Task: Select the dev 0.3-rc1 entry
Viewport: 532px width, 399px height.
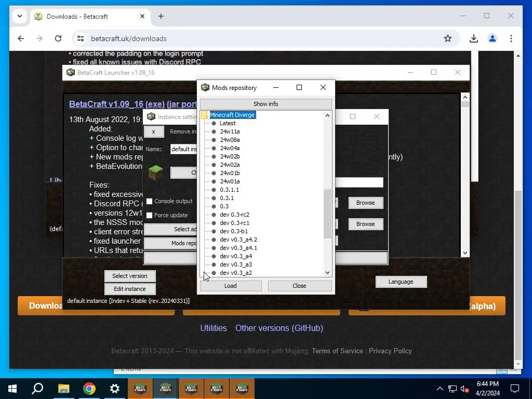Action: click(x=234, y=223)
